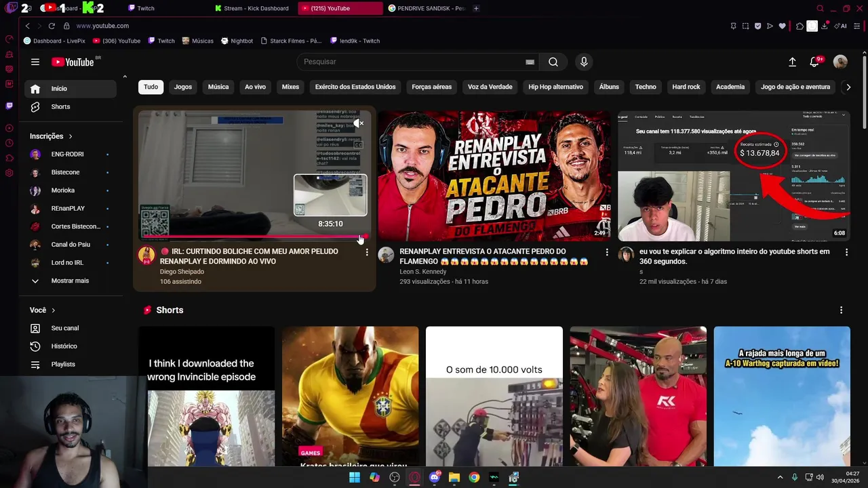The height and width of the screenshot is (488, 868).
Task: Open OBS Studio from the taskbar
Action: point(395,477)
